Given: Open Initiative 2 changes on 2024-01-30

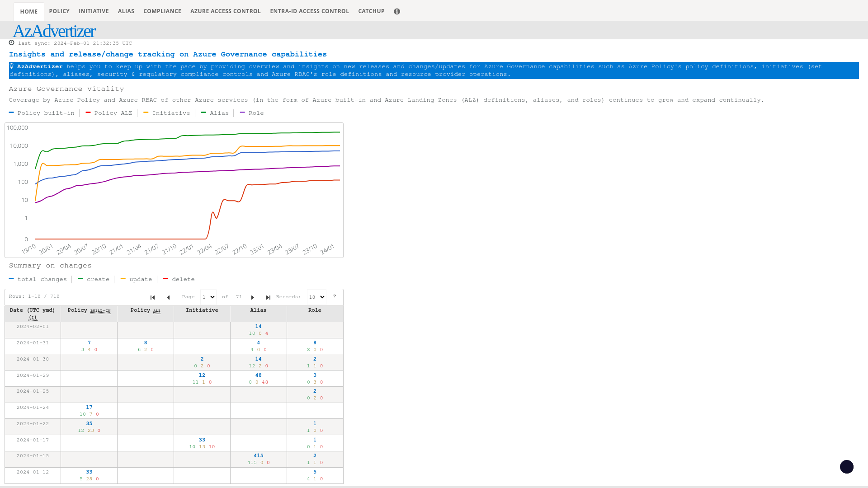Looking at the screenshot, I should pyautogui.click(x=202, y=359).
